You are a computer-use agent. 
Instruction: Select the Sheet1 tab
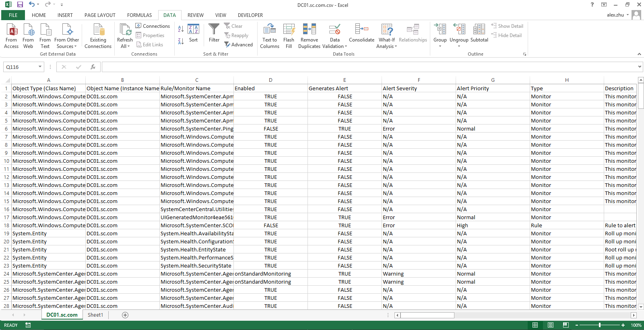tap(95, 315)
